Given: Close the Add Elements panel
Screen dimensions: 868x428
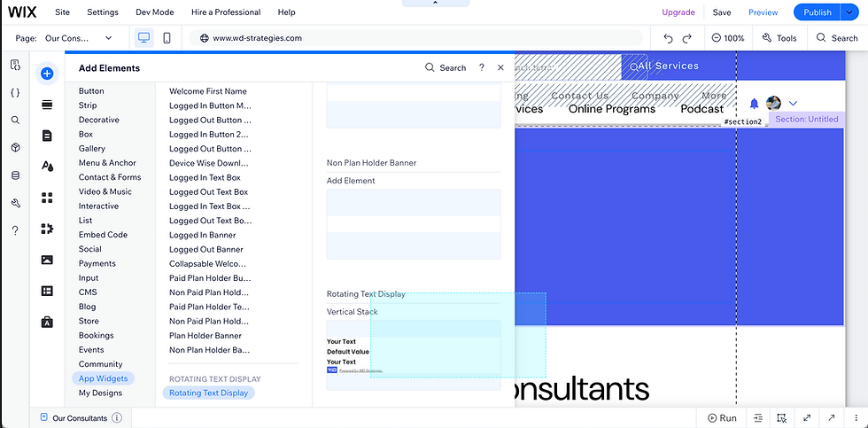Looking at the screenshot, I should click(x=500, y=67).
